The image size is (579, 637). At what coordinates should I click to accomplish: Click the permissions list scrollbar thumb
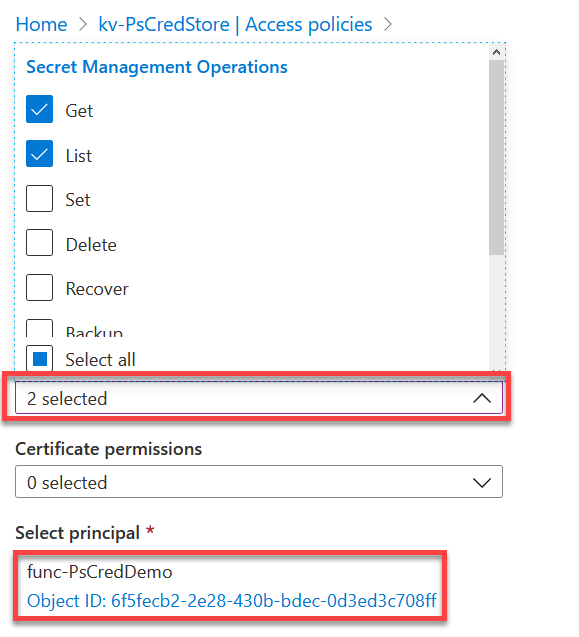coord(496,158)
